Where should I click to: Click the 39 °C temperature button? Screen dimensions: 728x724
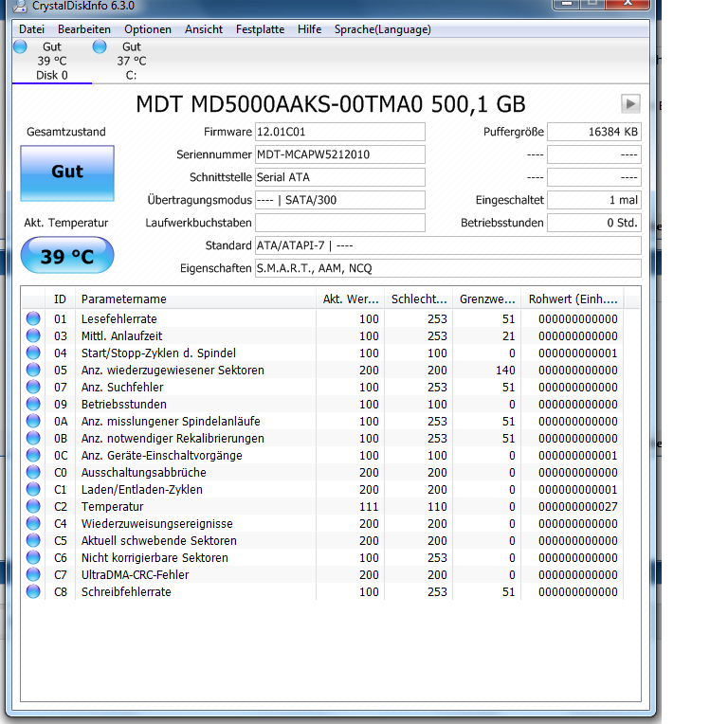pyautogui.click(x=67, y=255)
